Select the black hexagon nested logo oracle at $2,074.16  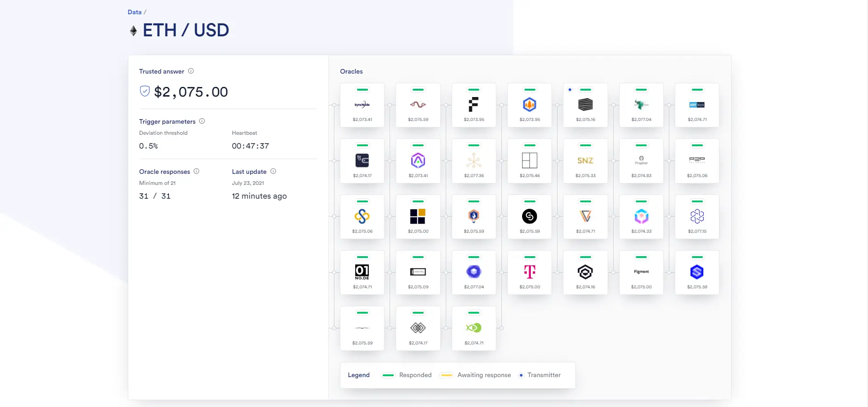point(586,272)
